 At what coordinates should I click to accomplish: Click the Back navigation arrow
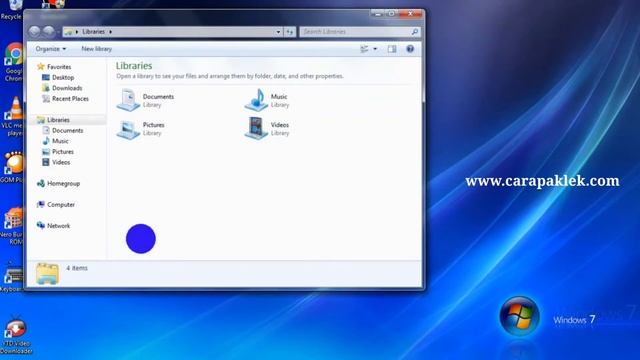click(35, 31)
